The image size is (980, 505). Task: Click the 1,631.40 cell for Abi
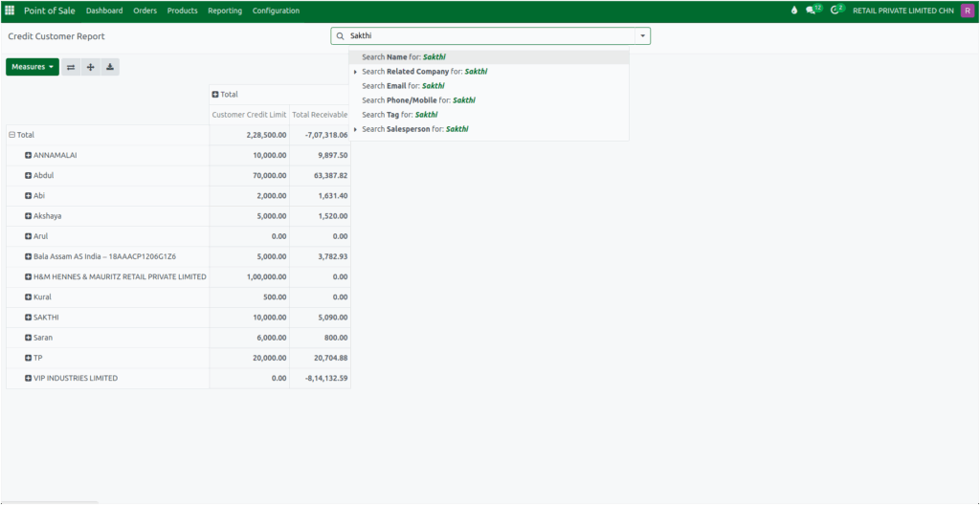(x=320, y=196)
